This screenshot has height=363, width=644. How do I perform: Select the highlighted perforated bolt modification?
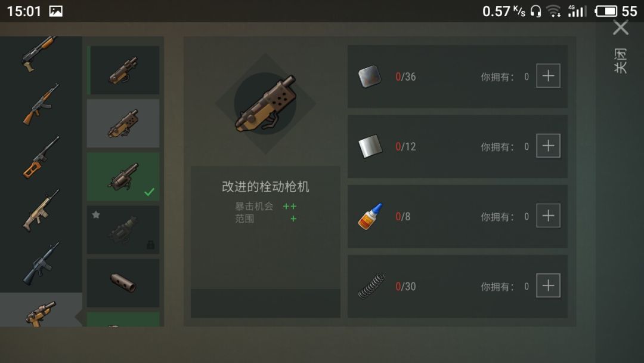(x=123, y=124)
